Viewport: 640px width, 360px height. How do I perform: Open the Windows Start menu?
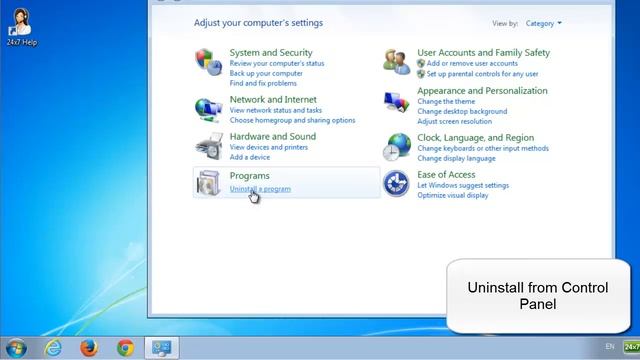pos(16,348)
